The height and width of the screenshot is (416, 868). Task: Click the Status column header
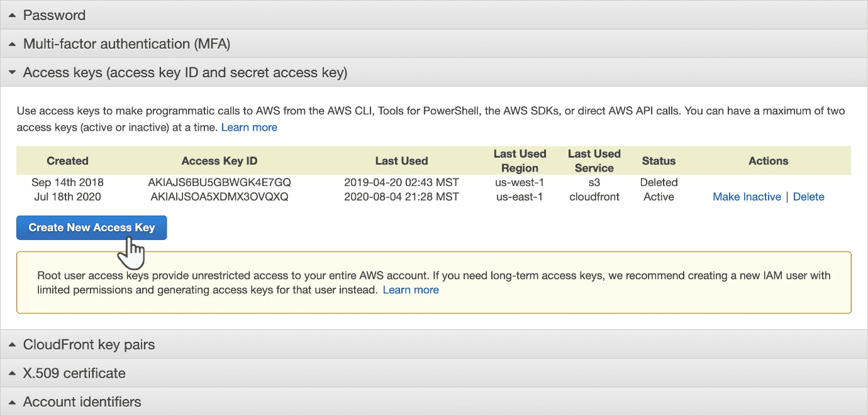(659, 161)
